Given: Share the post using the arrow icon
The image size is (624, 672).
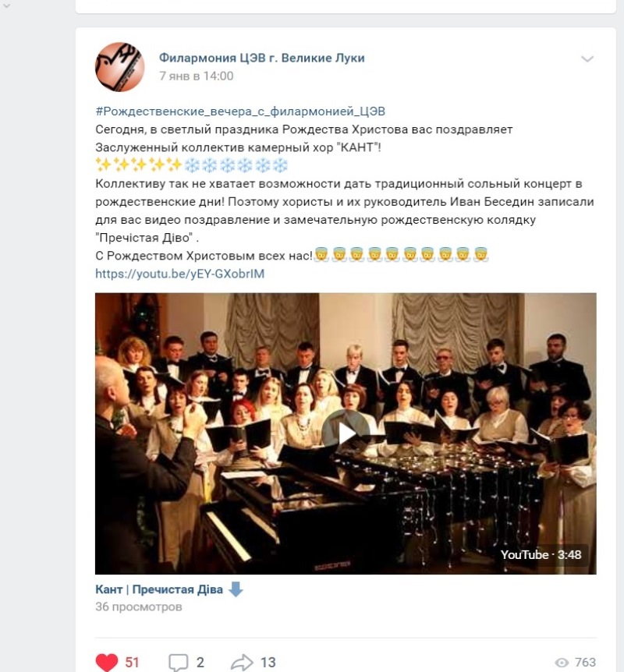Looking at the screenshot, I should click(242, 662).
